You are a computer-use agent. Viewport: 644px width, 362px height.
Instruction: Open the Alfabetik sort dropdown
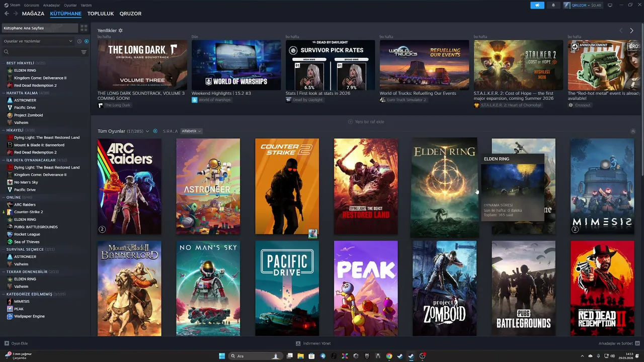[191, 131]
